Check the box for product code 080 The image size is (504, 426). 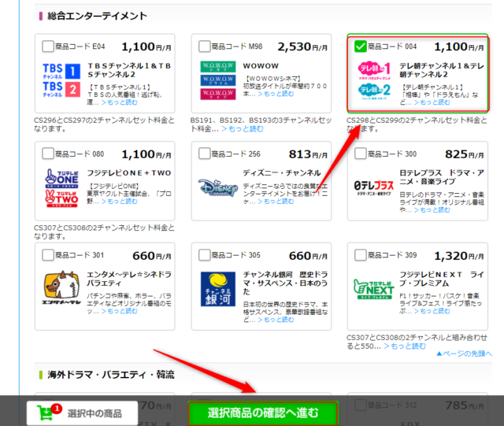tap(48, 154)
